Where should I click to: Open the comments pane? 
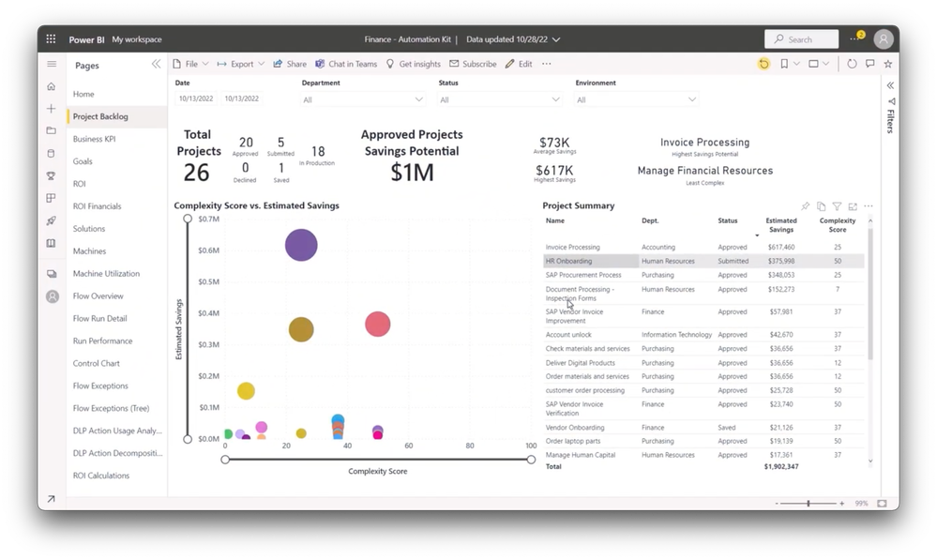[870, 64]
